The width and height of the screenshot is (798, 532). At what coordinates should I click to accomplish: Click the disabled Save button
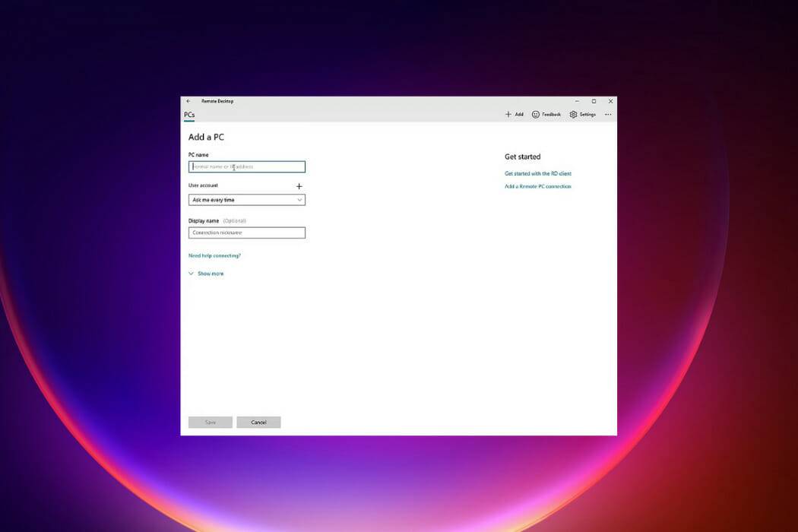click(211, 422)
